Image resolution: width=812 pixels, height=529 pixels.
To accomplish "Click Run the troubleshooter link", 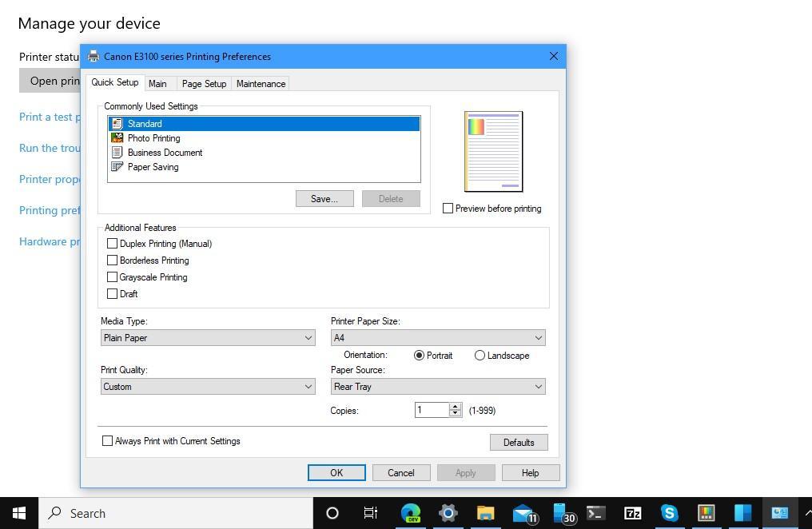I will (x=50, y=148).
